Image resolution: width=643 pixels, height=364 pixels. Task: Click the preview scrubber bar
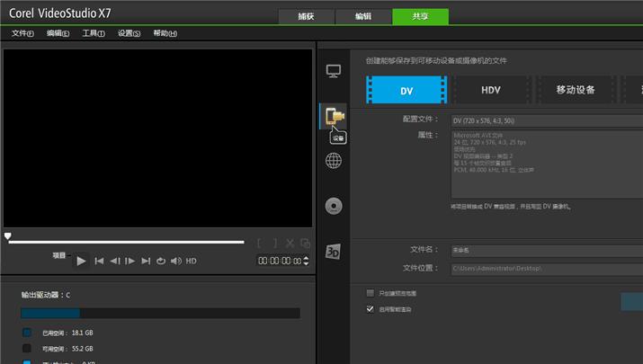pos(126,242)
